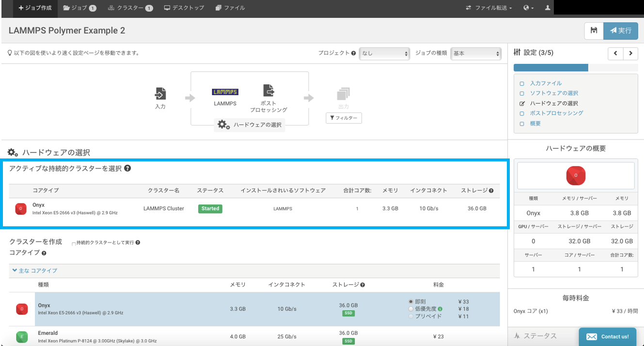Collapse the 主な コアタイプ section
644x346 pixels.
35,270
